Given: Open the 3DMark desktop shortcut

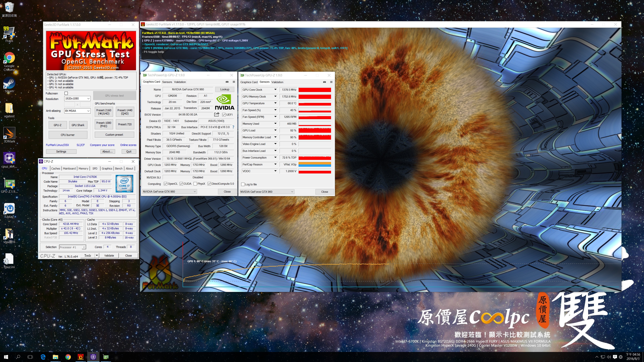Looking at the screenshot, I should coord(9,135).
